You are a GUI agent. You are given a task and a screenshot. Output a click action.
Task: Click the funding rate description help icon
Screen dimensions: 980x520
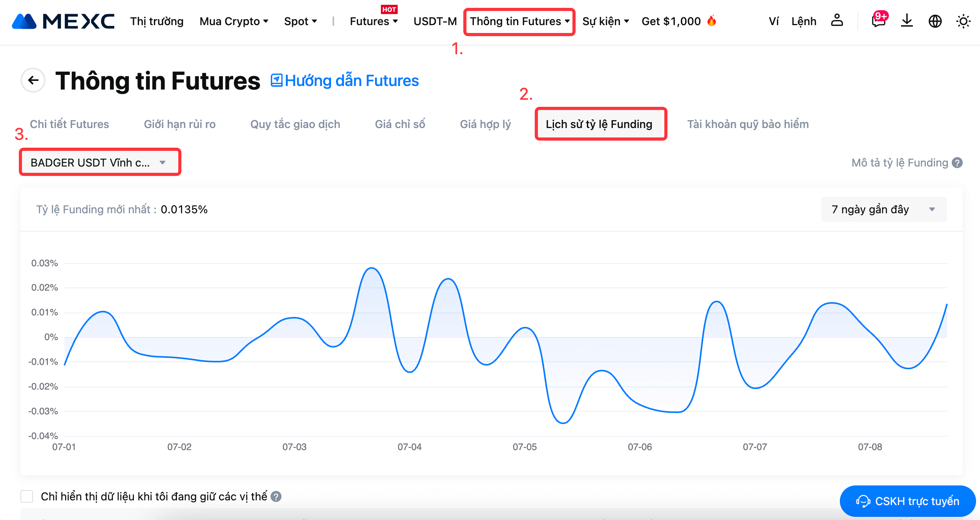(958, 163)
